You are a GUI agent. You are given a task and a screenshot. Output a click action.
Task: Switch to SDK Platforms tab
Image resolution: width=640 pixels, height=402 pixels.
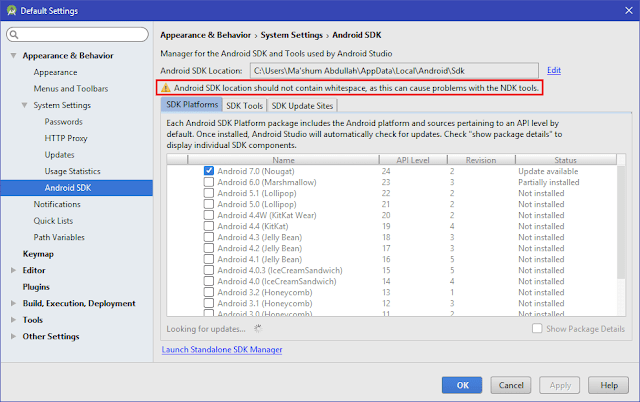point(192,104)
